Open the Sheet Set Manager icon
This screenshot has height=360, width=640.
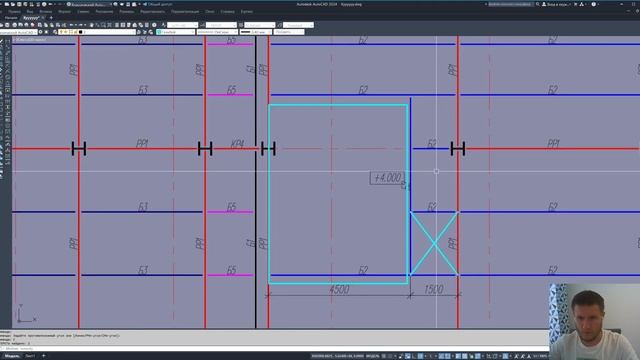tap(134, 25)
